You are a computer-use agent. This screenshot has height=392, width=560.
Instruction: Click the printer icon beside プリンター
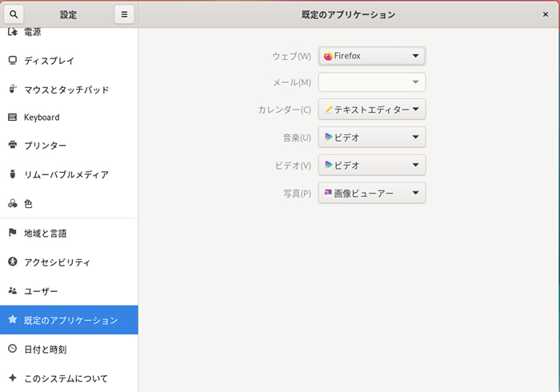[x=13, y=146]
